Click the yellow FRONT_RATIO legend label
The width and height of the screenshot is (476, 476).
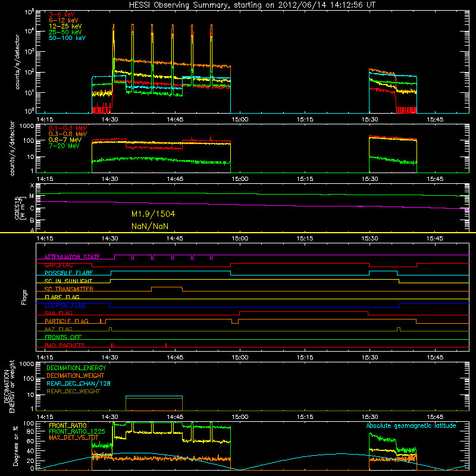pos(68,425)
